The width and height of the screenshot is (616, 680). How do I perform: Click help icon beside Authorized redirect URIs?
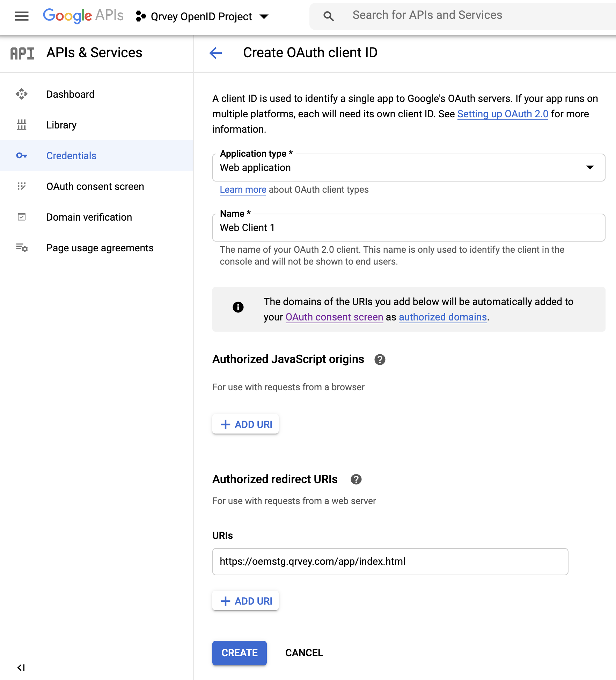tap(356, 479)
